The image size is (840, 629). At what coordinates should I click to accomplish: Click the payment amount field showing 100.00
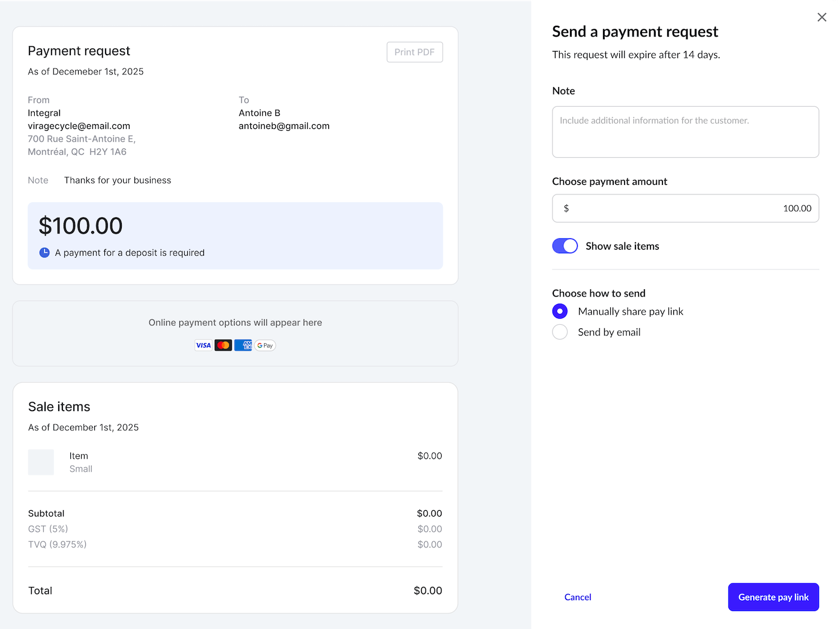click(x=685, y=208)
